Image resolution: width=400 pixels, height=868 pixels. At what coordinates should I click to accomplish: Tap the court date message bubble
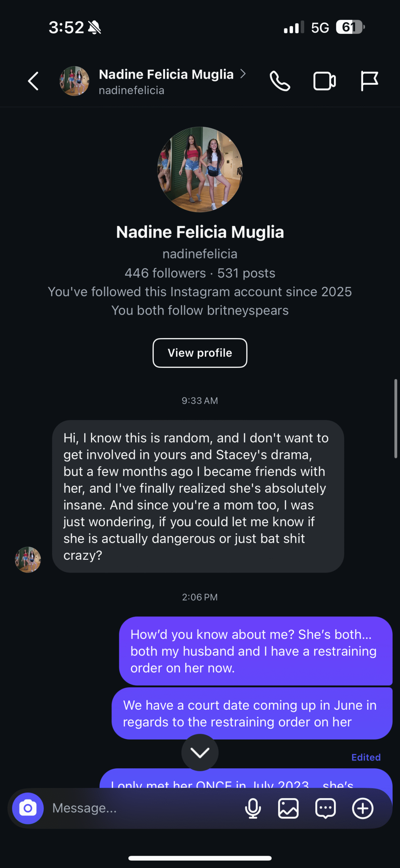click(252, 714)
